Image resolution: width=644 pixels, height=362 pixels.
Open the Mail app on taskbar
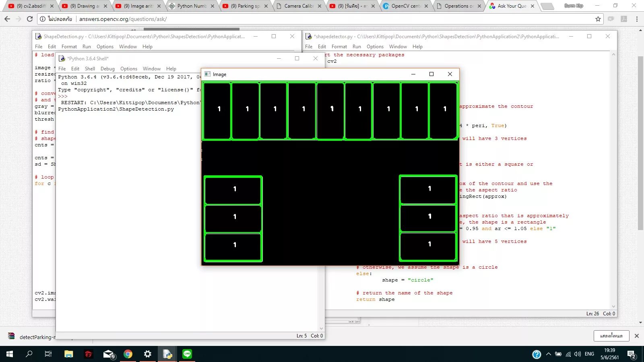coord(108,354)
